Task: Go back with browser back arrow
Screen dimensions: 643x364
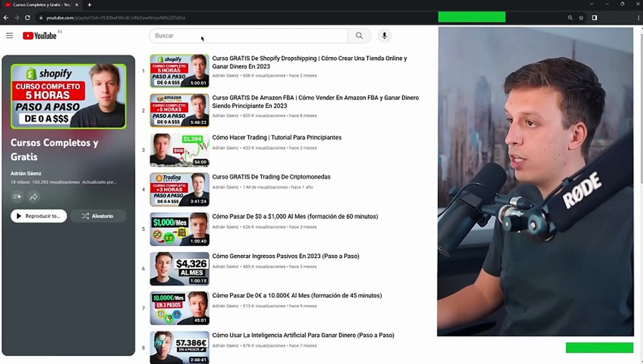Action: click(x=6, y=18)
